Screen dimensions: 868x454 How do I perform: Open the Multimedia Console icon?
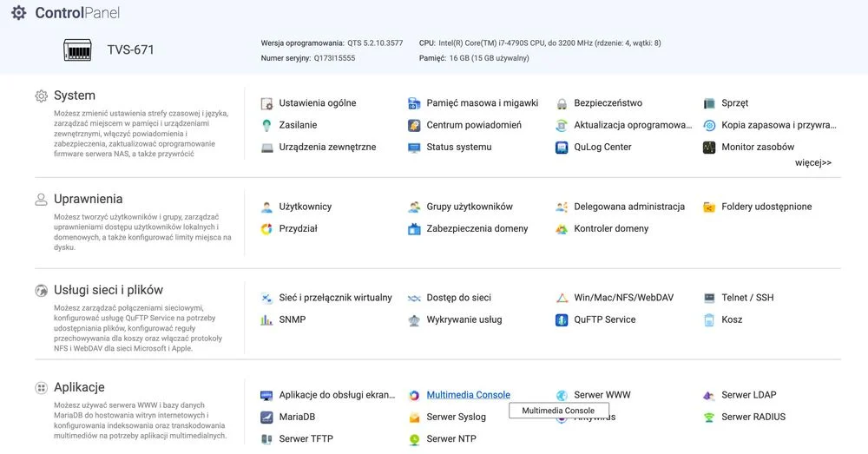click(x=414, y=395)
